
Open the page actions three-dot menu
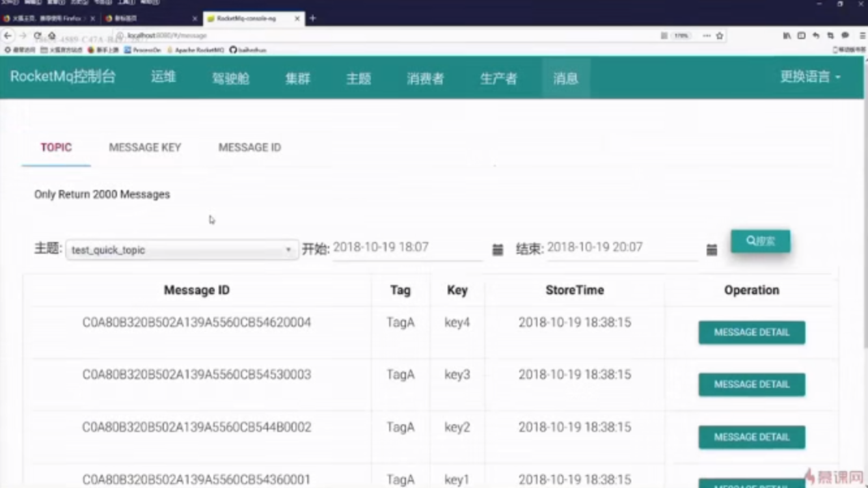coord(707,36)
